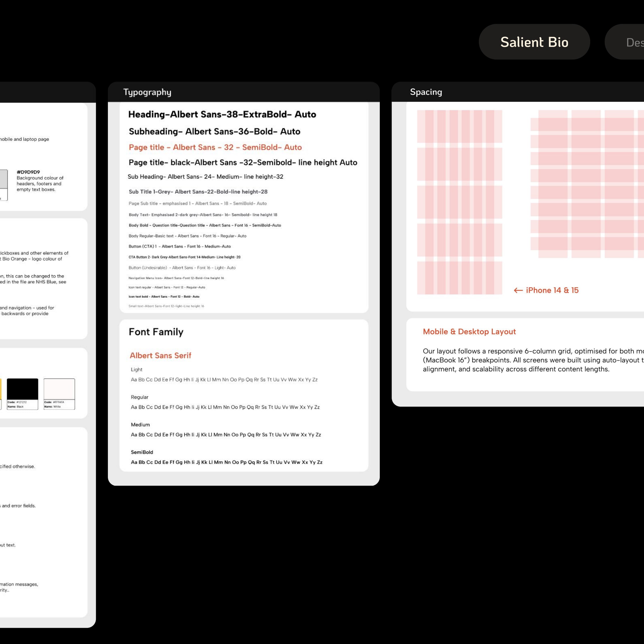644x644 pixels.
Task: Select the desktop layout grid thumbnail
Action: [x=587, y=183]
